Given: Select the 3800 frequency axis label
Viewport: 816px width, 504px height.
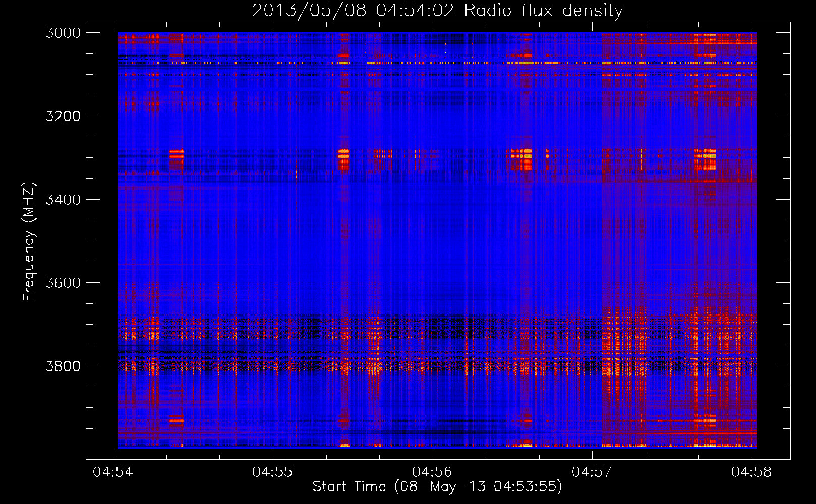Looking at the screenshot, I should coord(63,366).
